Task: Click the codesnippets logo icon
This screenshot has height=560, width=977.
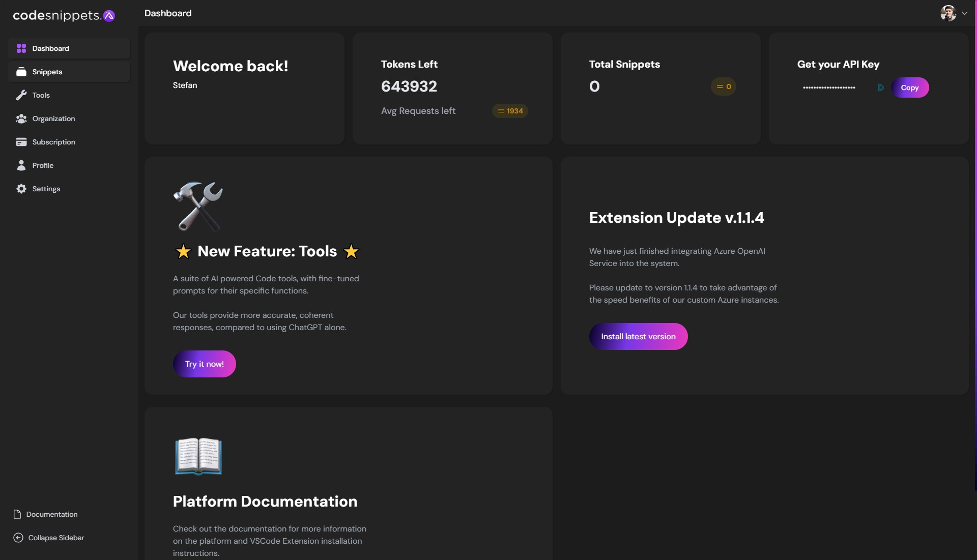Action: point(108,15)
